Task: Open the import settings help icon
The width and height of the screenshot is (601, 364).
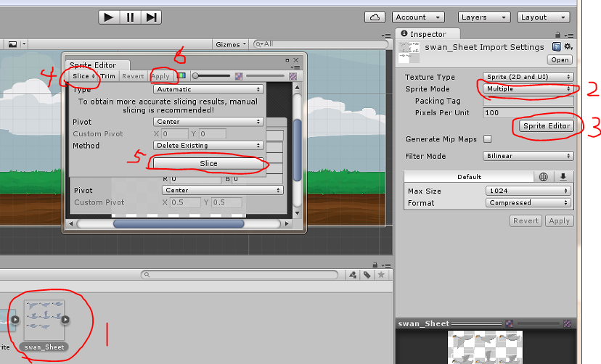Action: [x=557, y=46]
